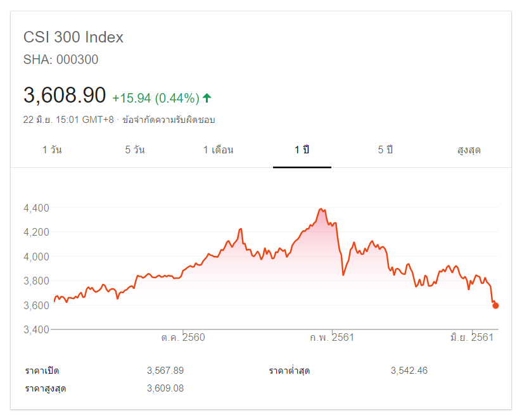Switch to the 1 วัน tab
This screenshot has height=420, width=522.
52,150
